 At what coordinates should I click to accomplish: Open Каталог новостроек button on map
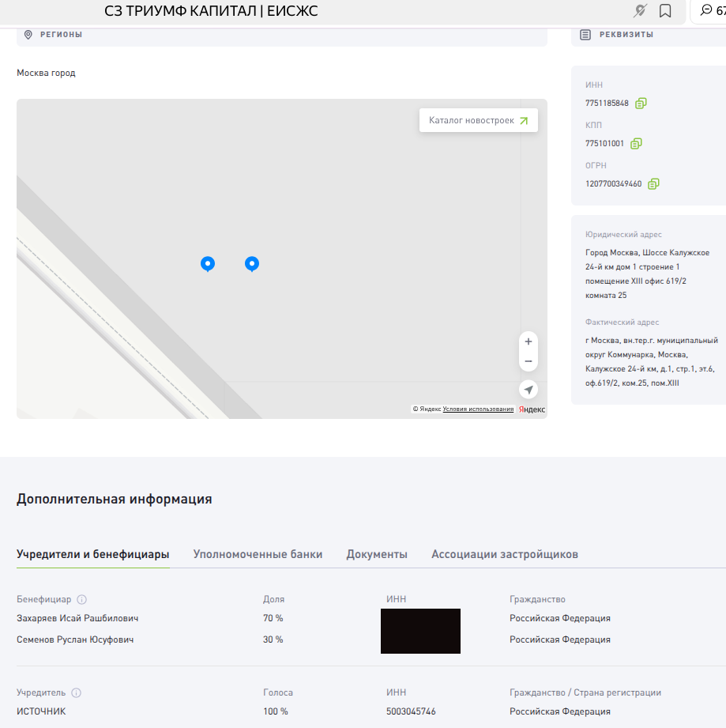point(478,121)
